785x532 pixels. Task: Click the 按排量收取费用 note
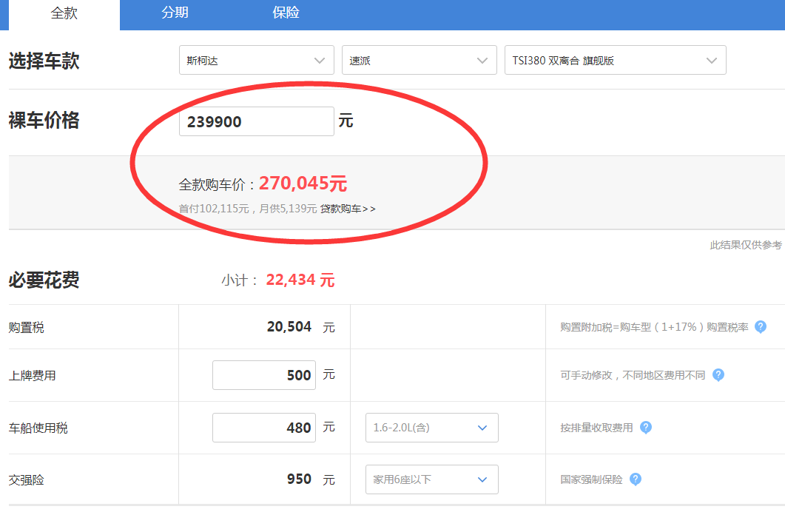(x=596, y=428)
